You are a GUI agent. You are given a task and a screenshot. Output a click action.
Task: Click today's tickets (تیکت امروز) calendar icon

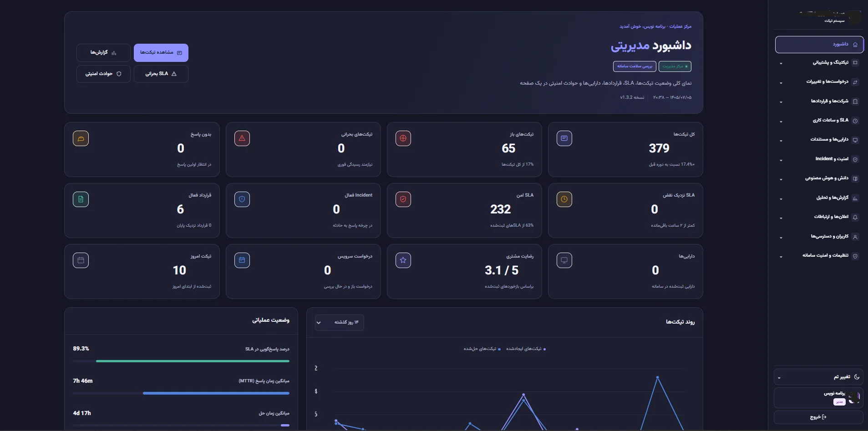pyautogui.click(x=81, y=260)
